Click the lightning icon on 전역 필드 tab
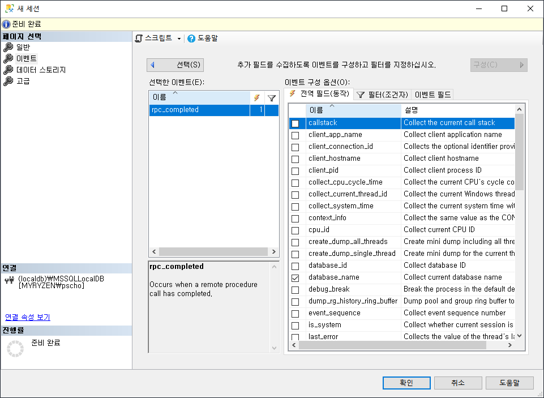 292,93
